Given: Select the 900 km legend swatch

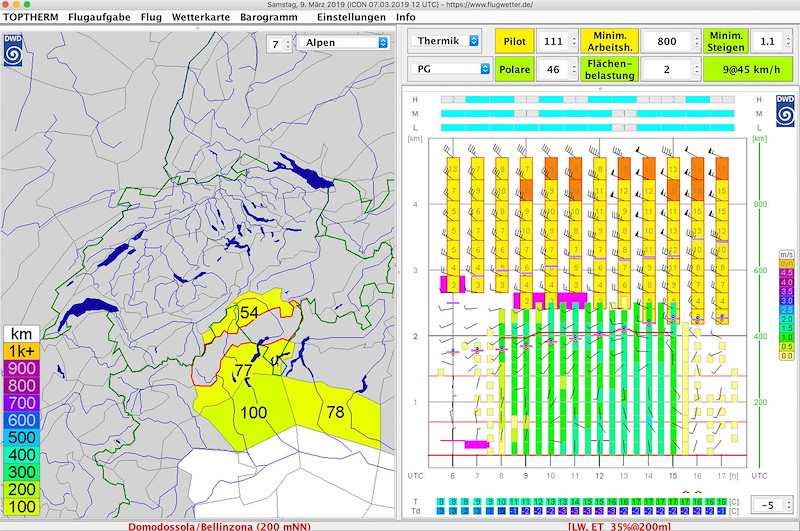Looking at the screenshot, I should 21,368.
